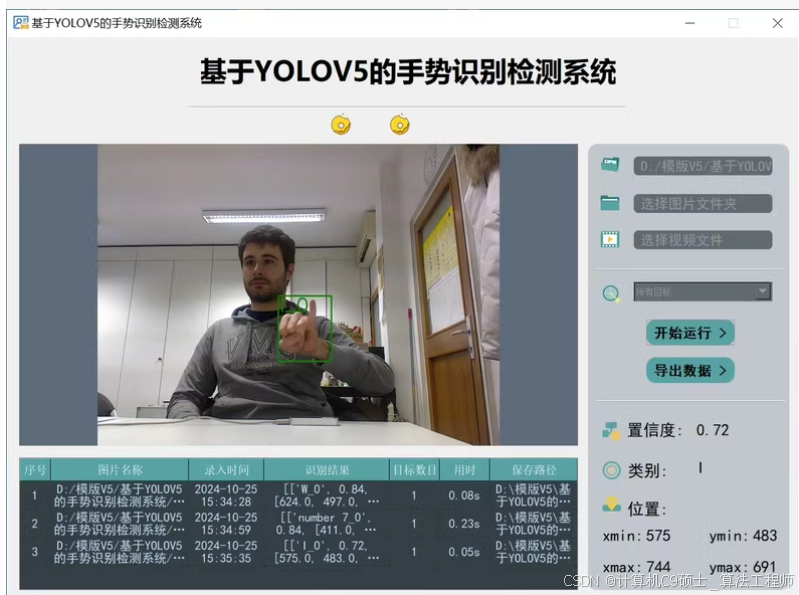
Task: Click the 用时 column header
Action: point(464,470)
